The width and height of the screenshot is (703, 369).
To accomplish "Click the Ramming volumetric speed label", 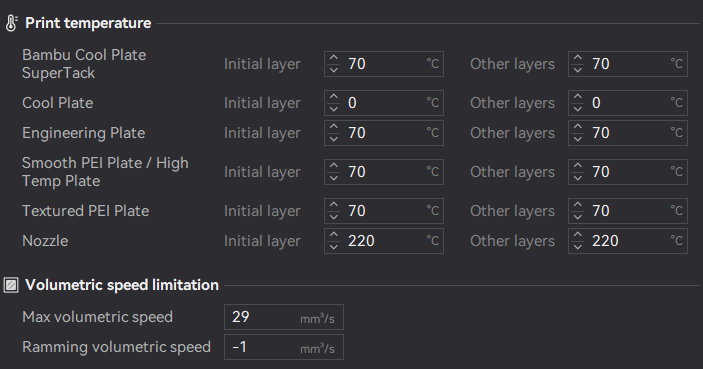I will [x=117, y=347].
